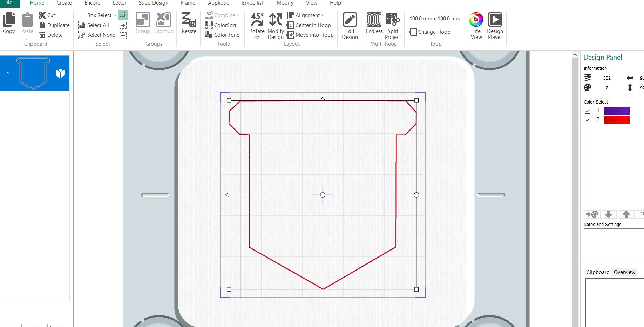Open Edit Design
The image size is (644, 327).
[350, 26]
